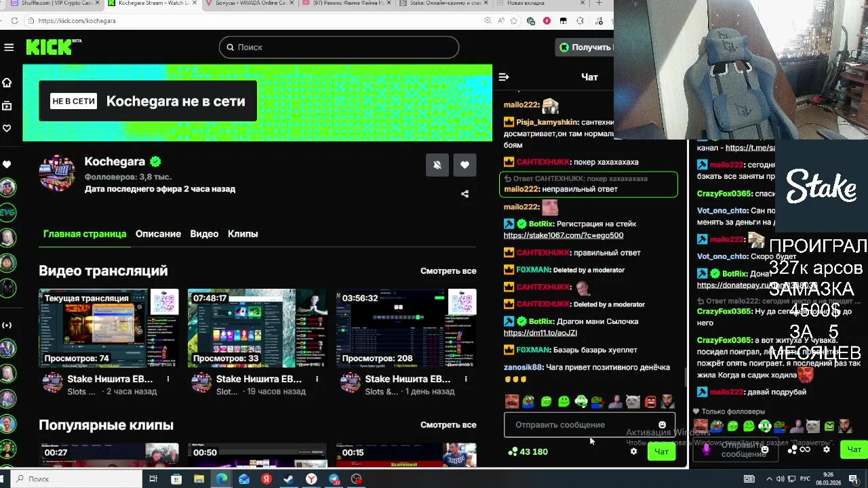Insert the grey cat emote in chat
Image resolution: width=868 pixels, height=488 pixels.
click(633, 402)
